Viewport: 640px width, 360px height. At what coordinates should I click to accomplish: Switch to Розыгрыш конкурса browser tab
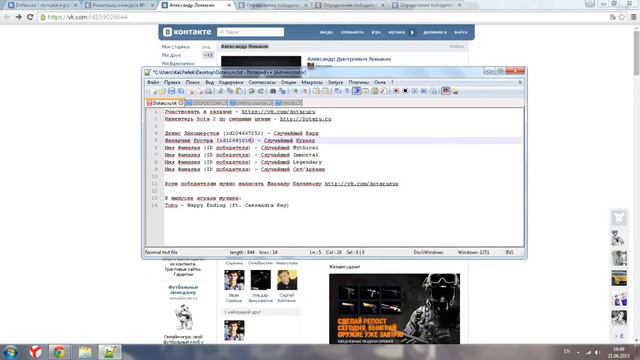[119, 5]
